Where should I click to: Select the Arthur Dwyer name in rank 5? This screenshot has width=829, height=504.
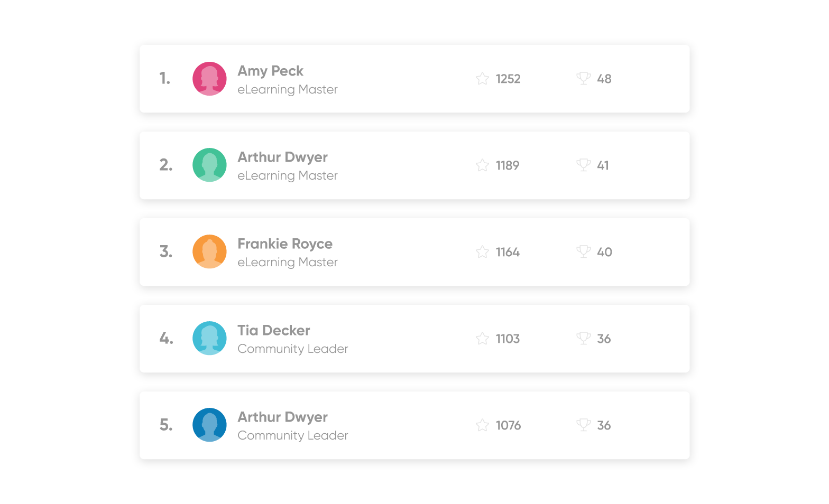click(282, 417)
